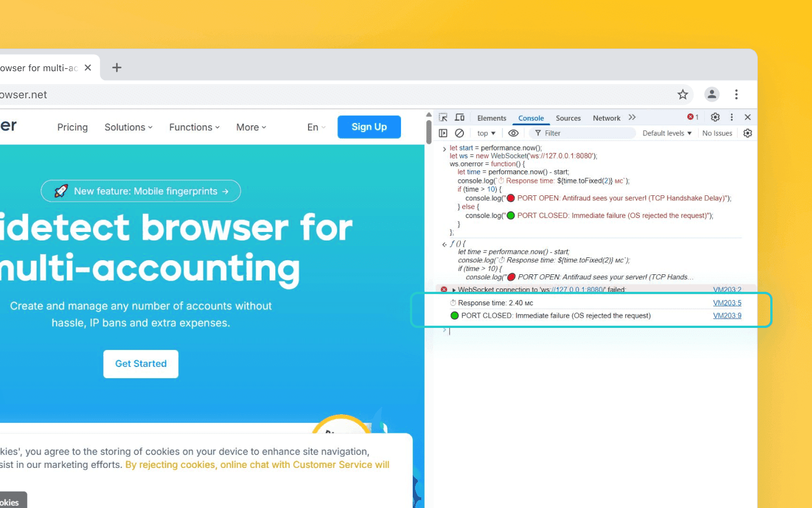Clear the console
Image resolution: width=812 pixels, height=508 pixels.
pos(460,133)
